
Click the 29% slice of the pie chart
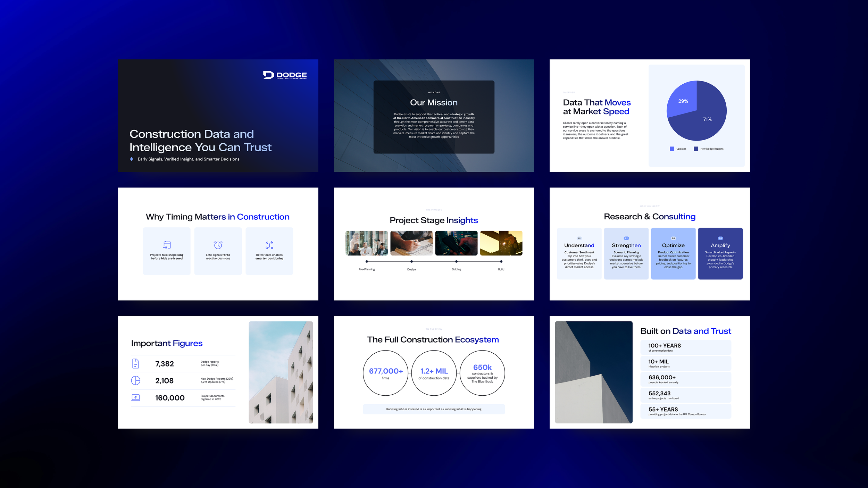(x=683, y=101)
